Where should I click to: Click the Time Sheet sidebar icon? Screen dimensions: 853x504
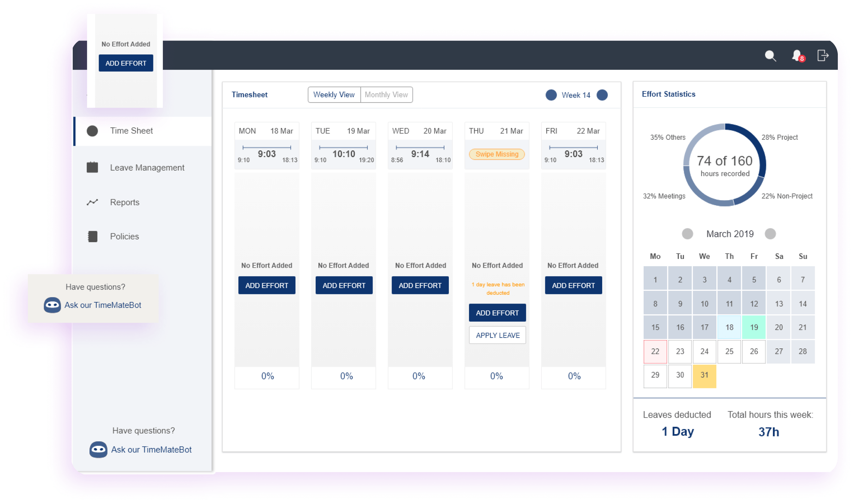pos(92,131)
